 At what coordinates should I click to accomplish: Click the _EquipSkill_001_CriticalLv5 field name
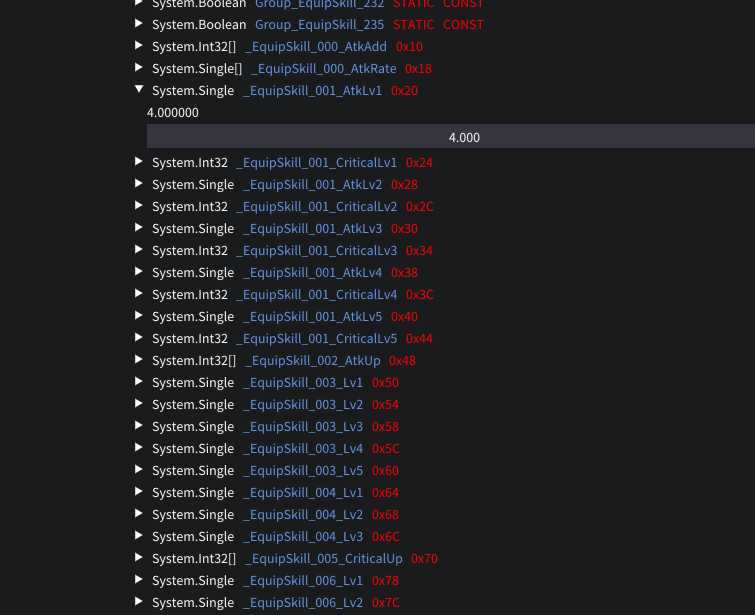pyautogui.click(x=316, y=338)
